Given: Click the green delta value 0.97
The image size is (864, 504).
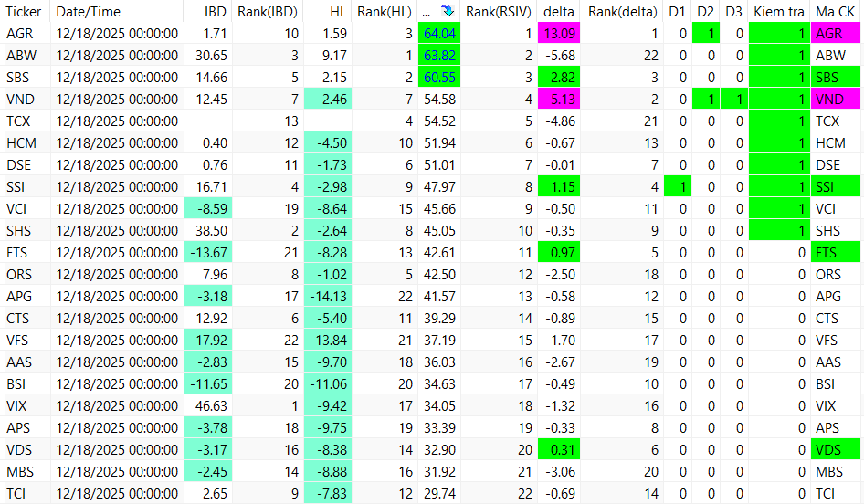Looking at the screenshot, I should [x=559, y=253].
